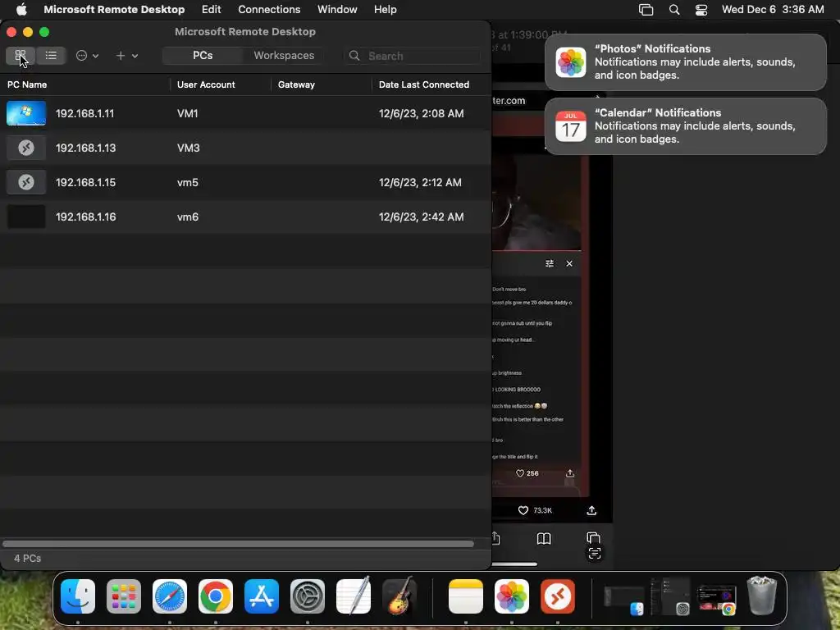This screenshot has height=630, width=840.
Task: Open Google Chrome from the Dock
Action: [216, 596]
